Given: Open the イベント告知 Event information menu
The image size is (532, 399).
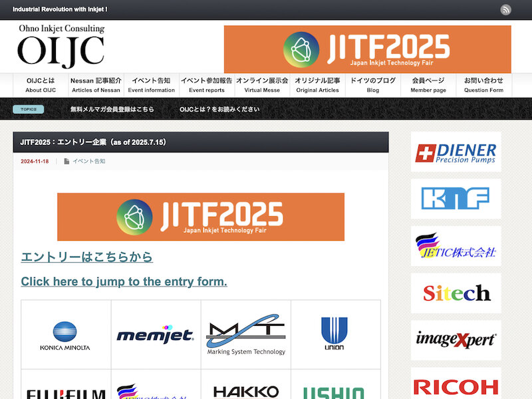Looking at the screenshot, I should click(x=152, y=85).
